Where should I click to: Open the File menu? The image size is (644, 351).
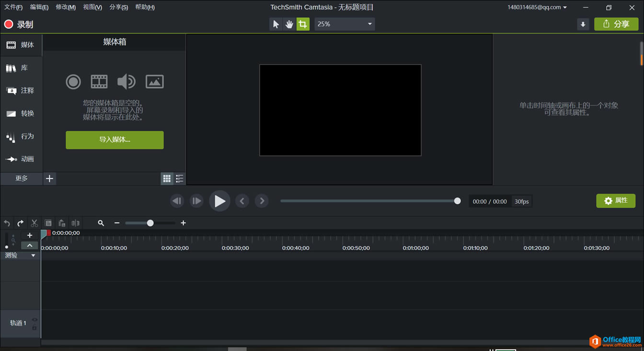13,7
